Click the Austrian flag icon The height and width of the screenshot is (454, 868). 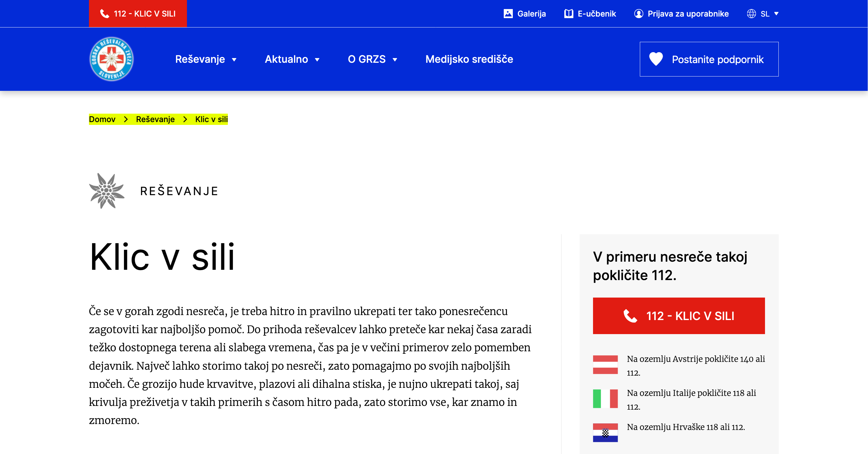605,364
